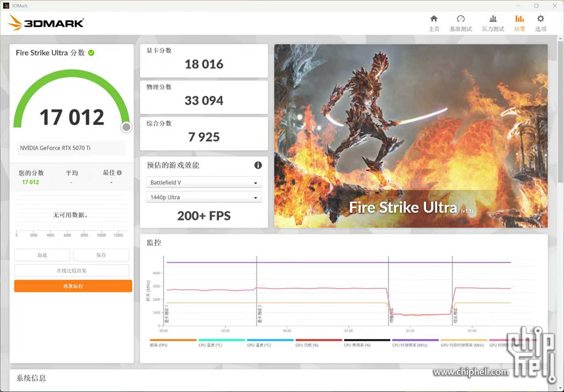Click the 保存 save button

coord(101,255)
